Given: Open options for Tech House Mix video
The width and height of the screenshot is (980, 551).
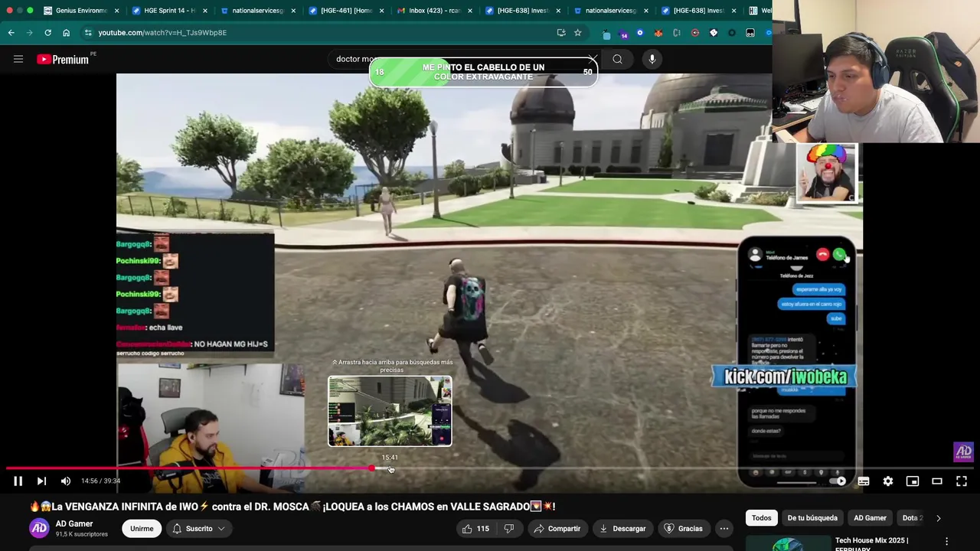Looking at the screenshot, I should tap(947, 542).
